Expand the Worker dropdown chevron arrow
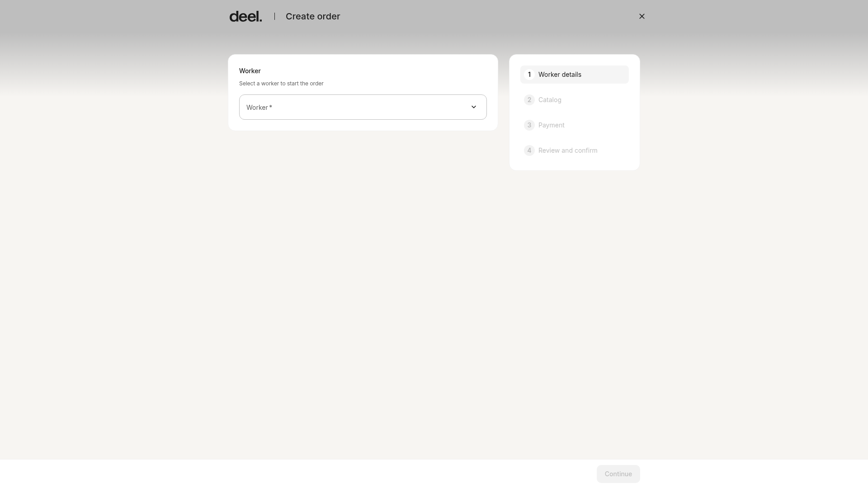This screenshot has height=488, width=868. click(x=473, y=107)
